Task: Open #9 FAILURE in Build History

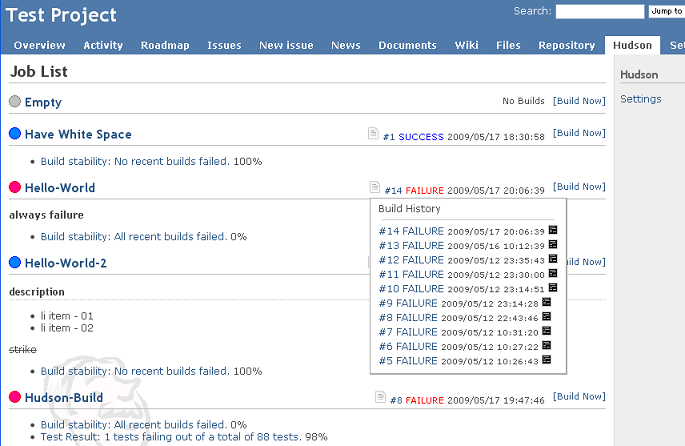Action: tap(408, 303)
